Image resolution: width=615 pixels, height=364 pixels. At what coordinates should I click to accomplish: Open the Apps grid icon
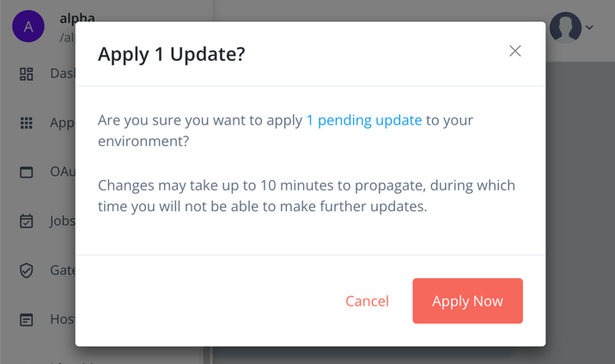tap(27, 123)
